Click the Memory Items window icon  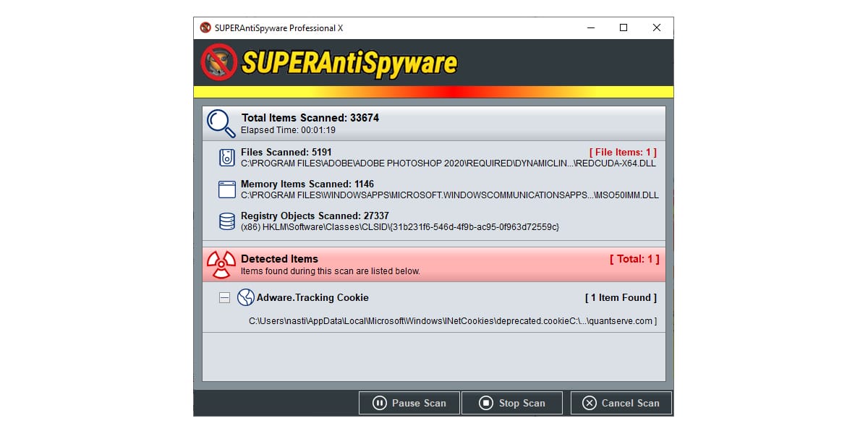(x=227, y=190)
